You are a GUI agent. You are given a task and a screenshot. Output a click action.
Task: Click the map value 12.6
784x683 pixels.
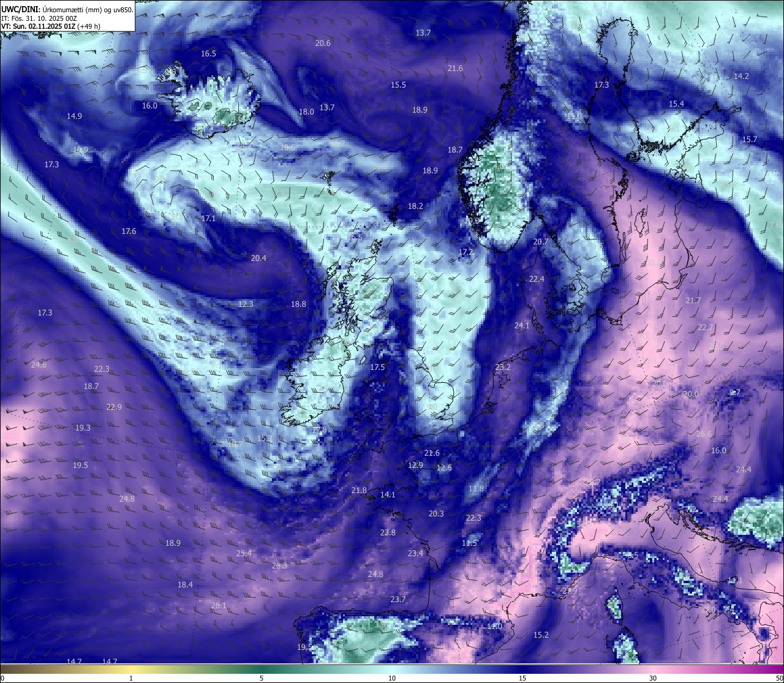point(444,467)
